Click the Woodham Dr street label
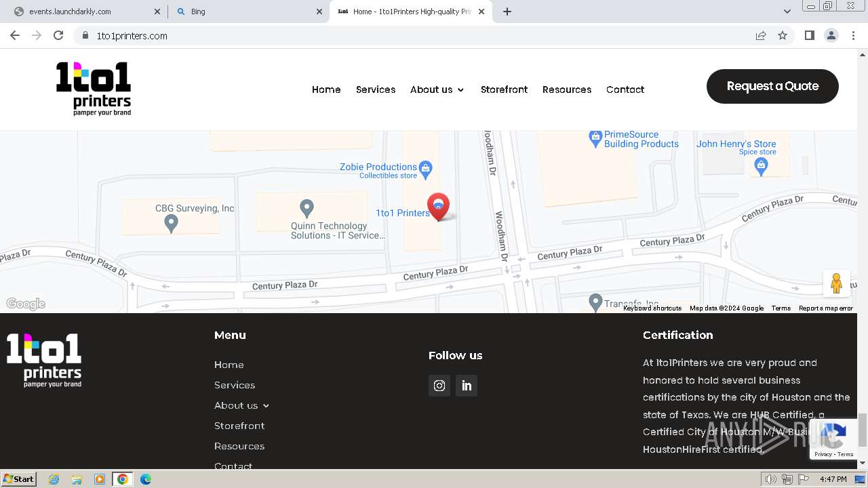868x488 pixels. 501,237
